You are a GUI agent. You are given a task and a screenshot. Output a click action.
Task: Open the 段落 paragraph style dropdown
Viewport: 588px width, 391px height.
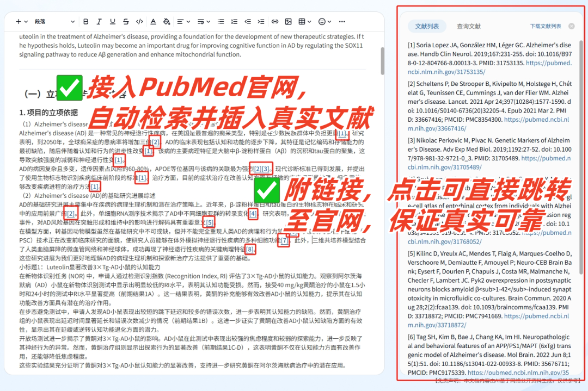click(x=55, y=22)
